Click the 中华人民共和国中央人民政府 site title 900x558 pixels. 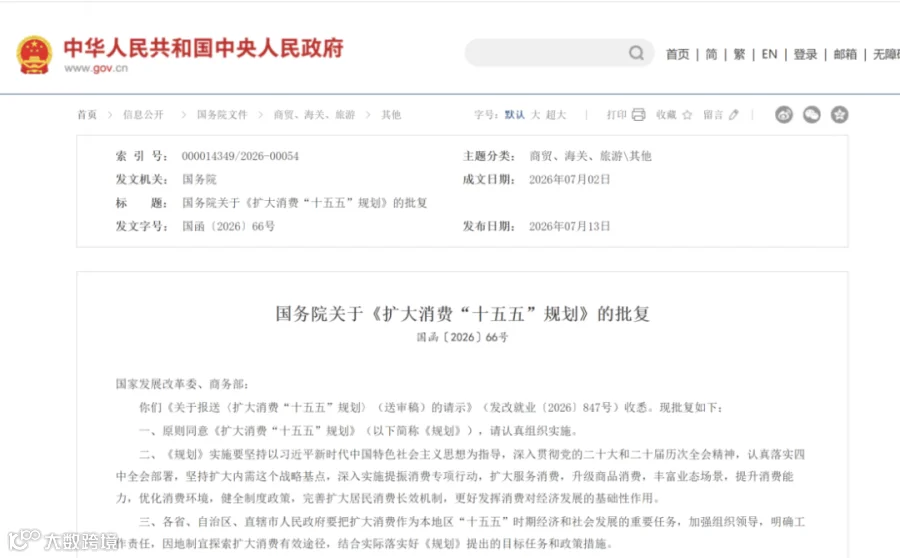point(204,48)
